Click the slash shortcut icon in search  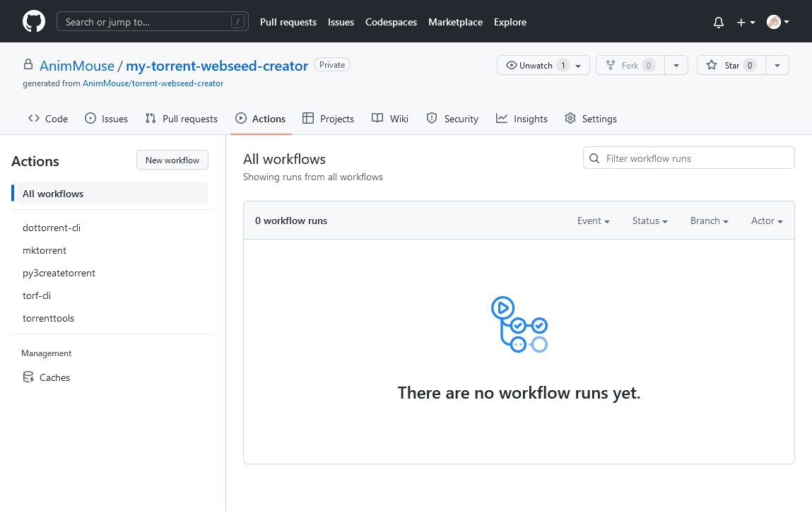pos(237,22)
